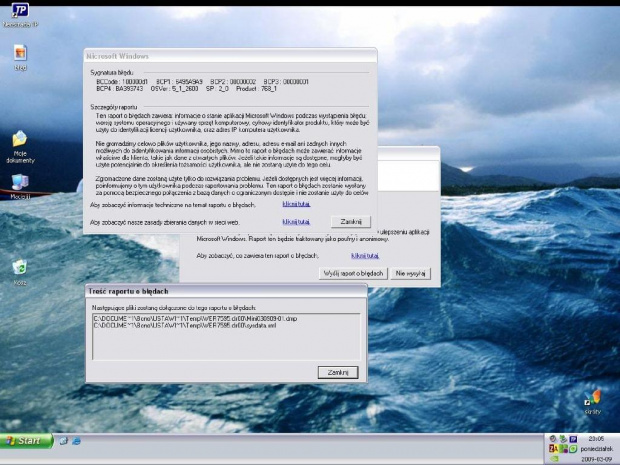
Task: Click the 'Treść raportu o błędach' title bar
Action: (226, 291)
